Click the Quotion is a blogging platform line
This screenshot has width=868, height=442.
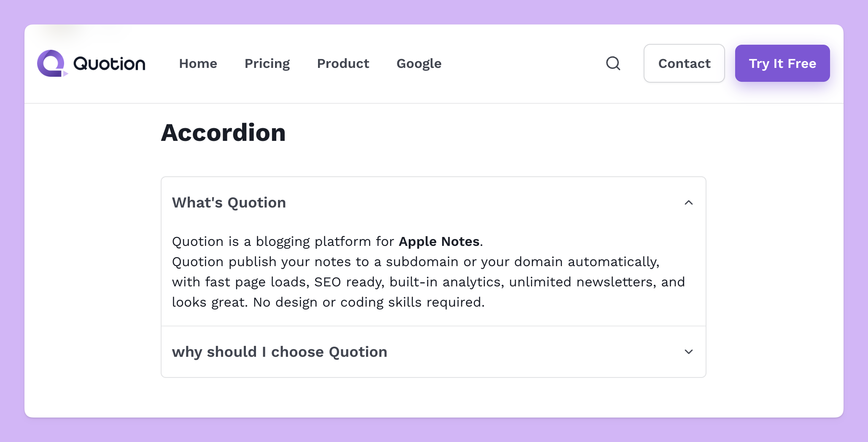pyautogui.click(x=328, y=241)
